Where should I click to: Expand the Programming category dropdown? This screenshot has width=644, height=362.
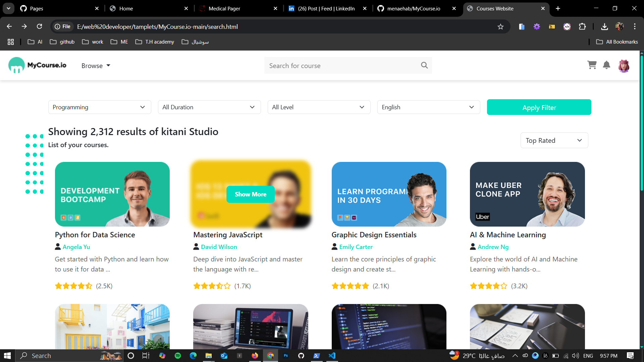tap(99, 107)
